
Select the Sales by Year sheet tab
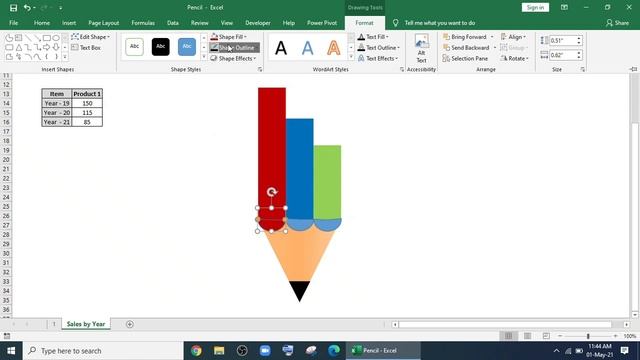(86, 324)
